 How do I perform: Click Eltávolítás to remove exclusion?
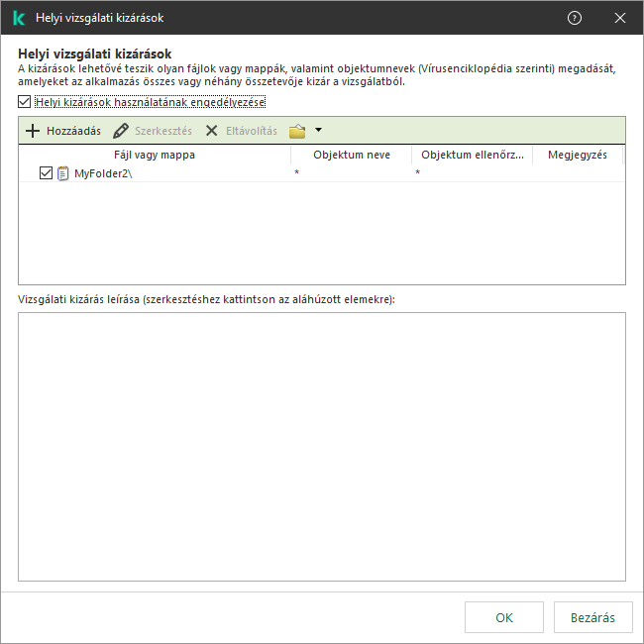241,131
